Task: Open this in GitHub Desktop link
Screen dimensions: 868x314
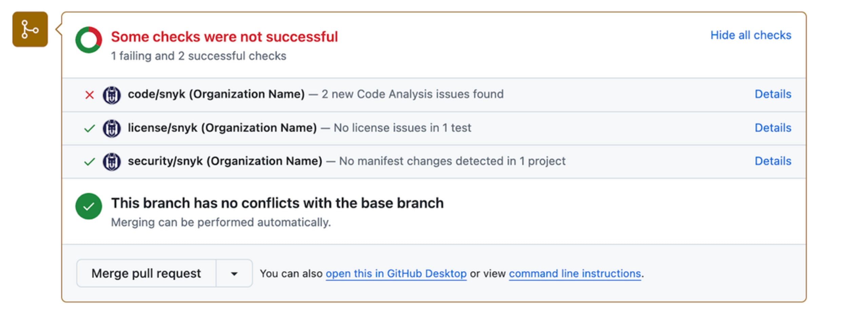Action: [x=396, y=274]
